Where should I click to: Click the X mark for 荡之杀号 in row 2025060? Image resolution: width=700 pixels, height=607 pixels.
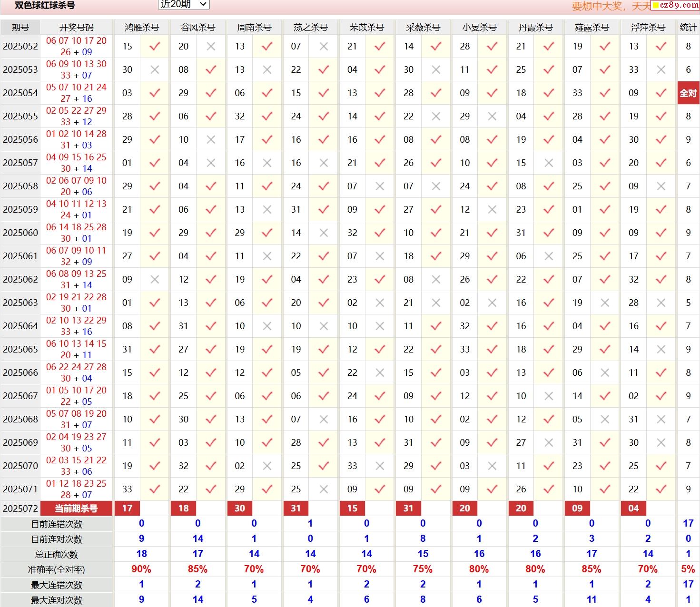tap(324, 233)
